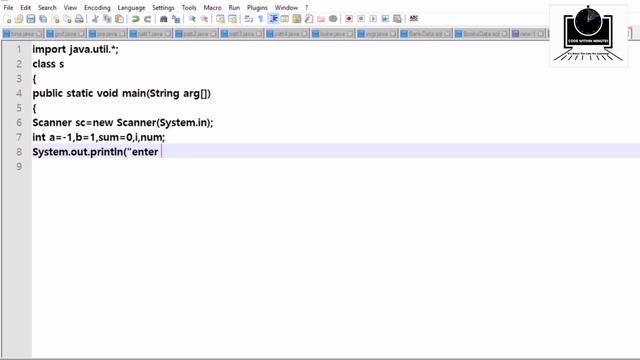
Task: Open the Run menu
Action: click(x=234, y=8)
